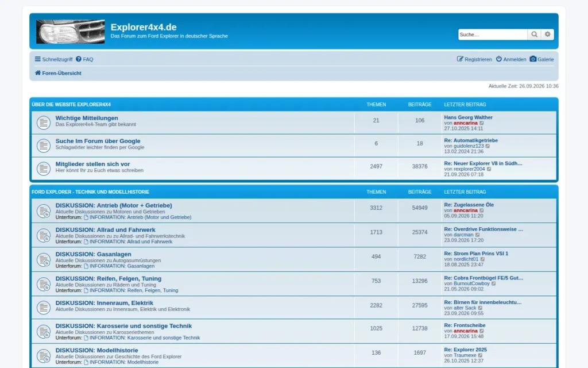This screenshot has width=588, height=368.
Task: Open subforum INFORMATION: Gasanlagen
Action: [119, 266]
